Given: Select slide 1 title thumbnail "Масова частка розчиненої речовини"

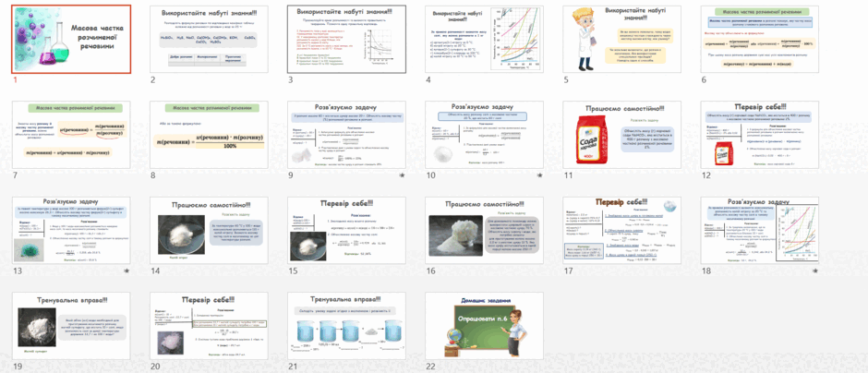Looking at the screenshot, I should 71,40.
